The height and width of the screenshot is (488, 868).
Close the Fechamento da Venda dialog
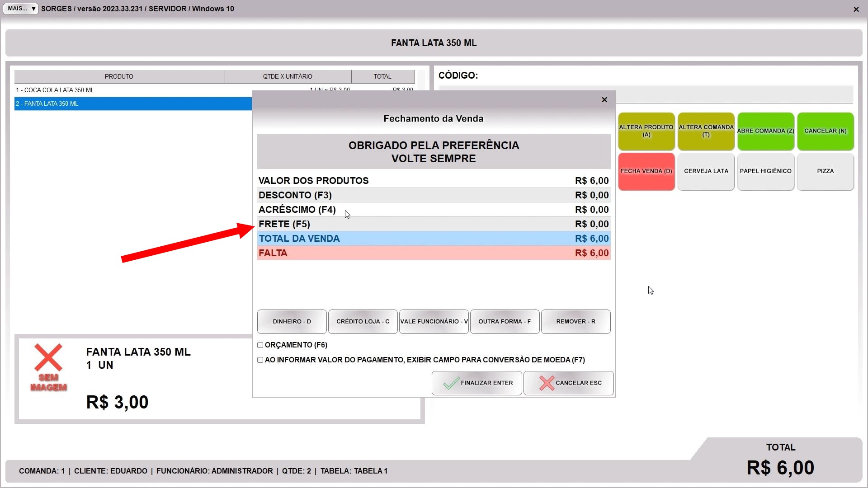604,100
